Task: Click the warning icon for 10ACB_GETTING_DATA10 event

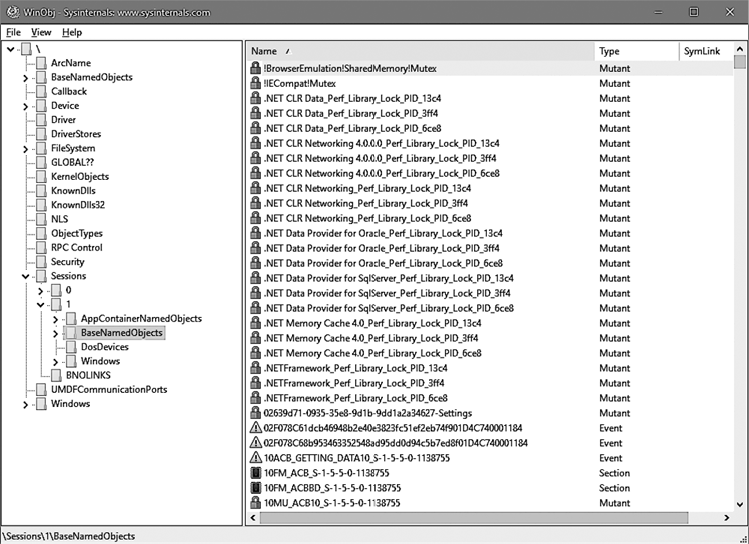Action: (256, 458)
